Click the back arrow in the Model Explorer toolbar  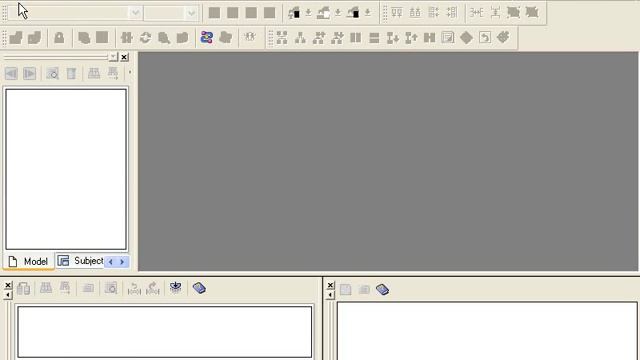(x=11, y=74)
